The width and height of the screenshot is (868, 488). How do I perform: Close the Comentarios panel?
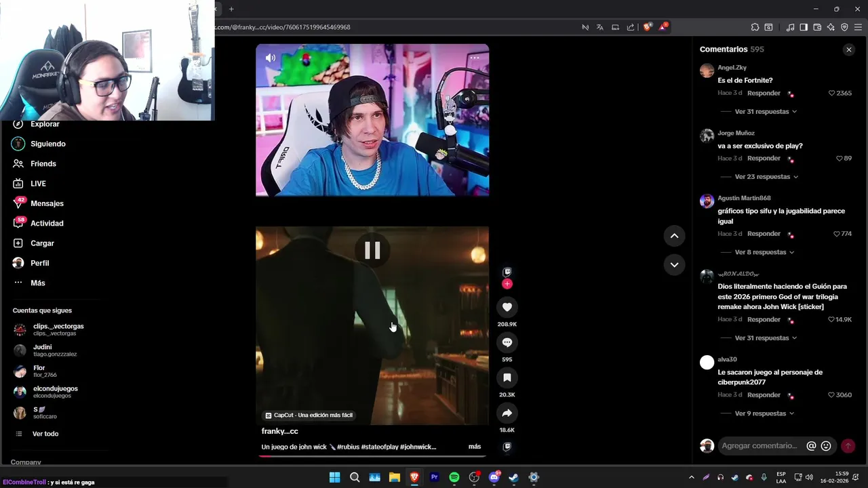click(x=848, y=49)
